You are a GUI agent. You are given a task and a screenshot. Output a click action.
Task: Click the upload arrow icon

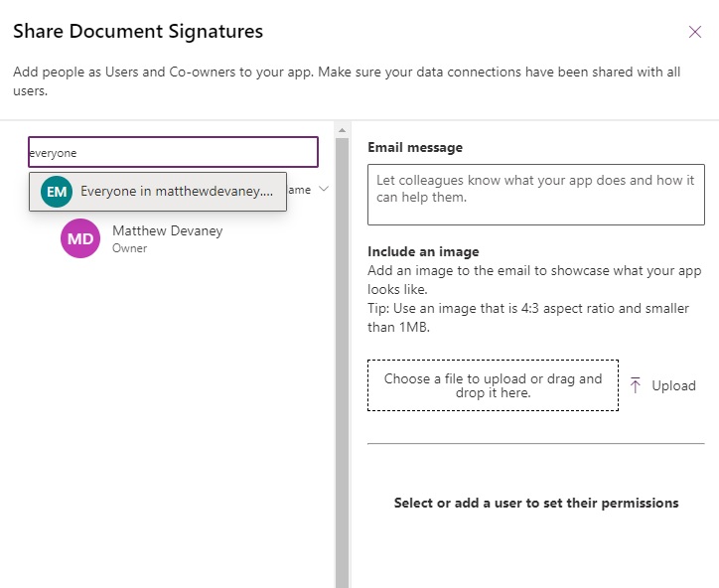[636, 385]
